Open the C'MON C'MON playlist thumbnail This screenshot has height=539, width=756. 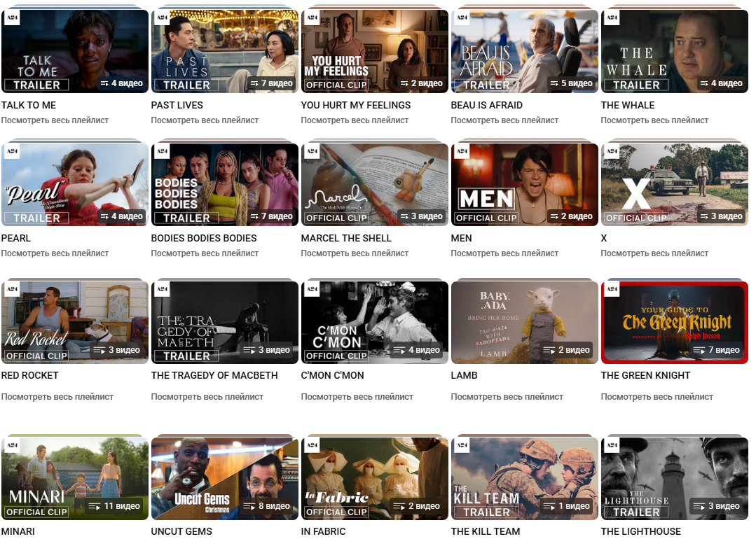pyautogui.click(x=375, y=322)
